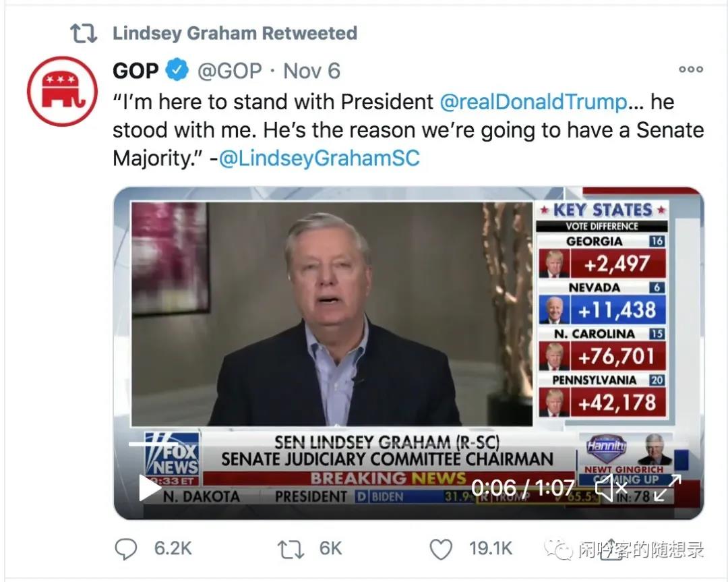The height and width of the screenshot is (582, 728).
Task: Unmute the video using the speaker icon
Action: [610, 487]
